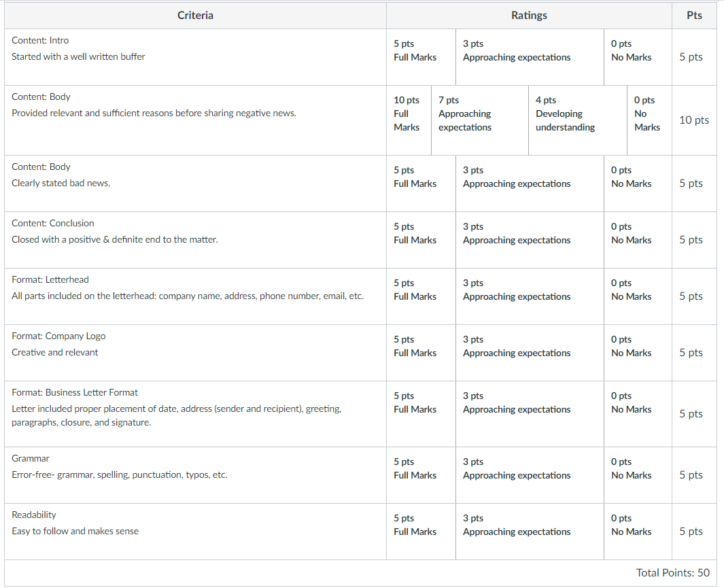
Task: Select 4 pts Developing understanding rating
Action: coord(578,120)
